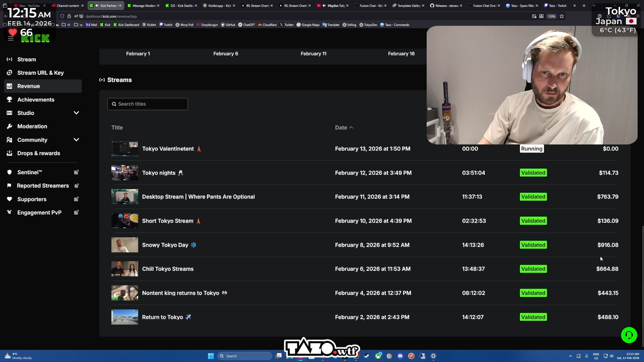This screenshot has width=644, height=362.
Task: Open the Achievements trophy page
Action: click(36, 100)
